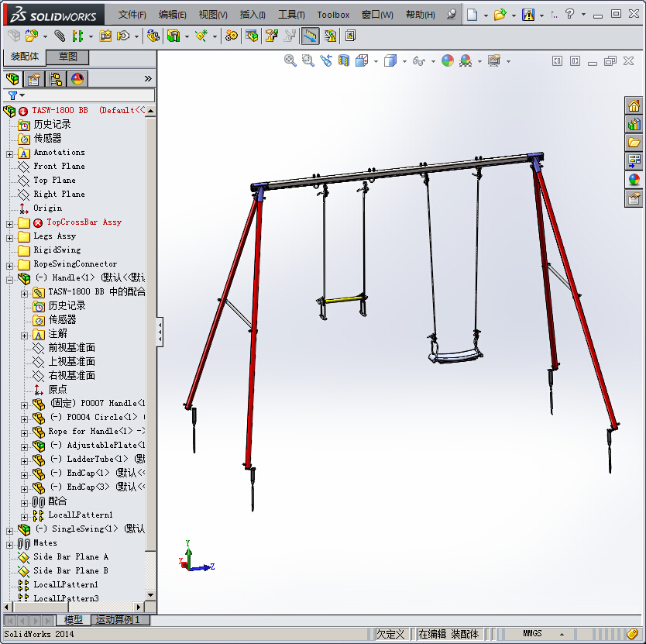Expand the SingleSwing<1> component

click(x=9, y=531)
